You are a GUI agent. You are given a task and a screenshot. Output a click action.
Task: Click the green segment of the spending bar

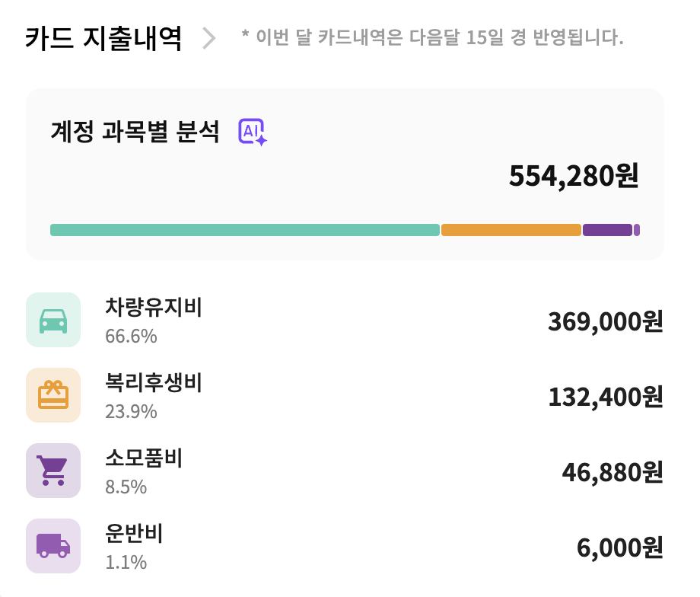click(x=245, y=230)
